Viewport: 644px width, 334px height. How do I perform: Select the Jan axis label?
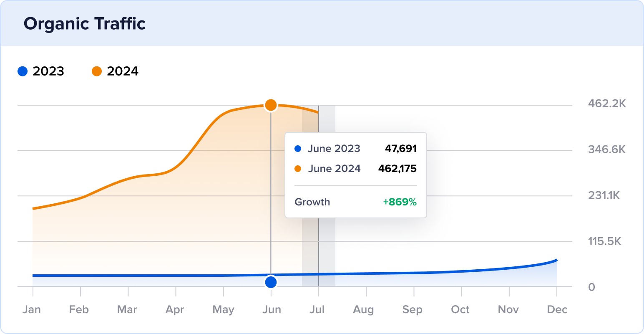pyautogui.click(x=32, y=310)
